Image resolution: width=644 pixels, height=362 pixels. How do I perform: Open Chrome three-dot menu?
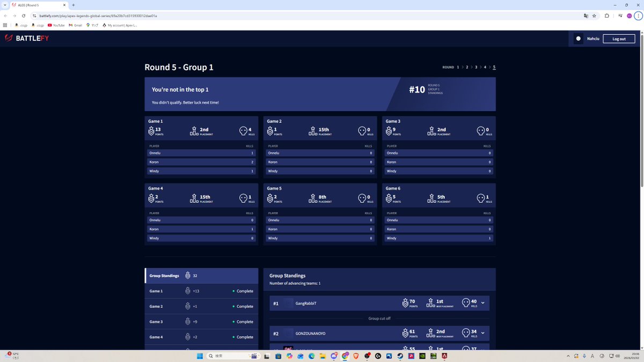638,16
